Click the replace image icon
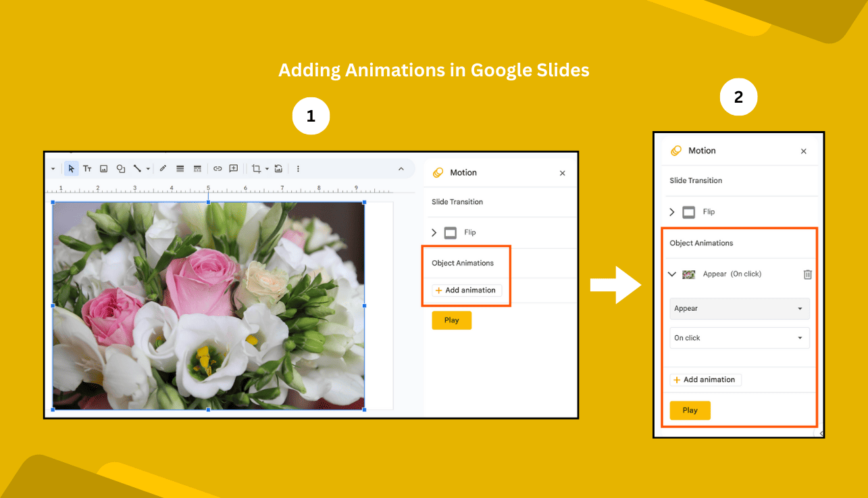Viewport: 868px width, 498px height. coord(279,168)
